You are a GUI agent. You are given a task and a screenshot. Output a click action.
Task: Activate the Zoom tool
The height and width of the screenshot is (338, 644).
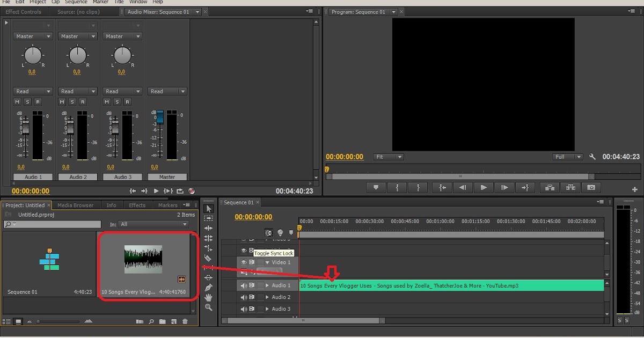click(208, 307)
